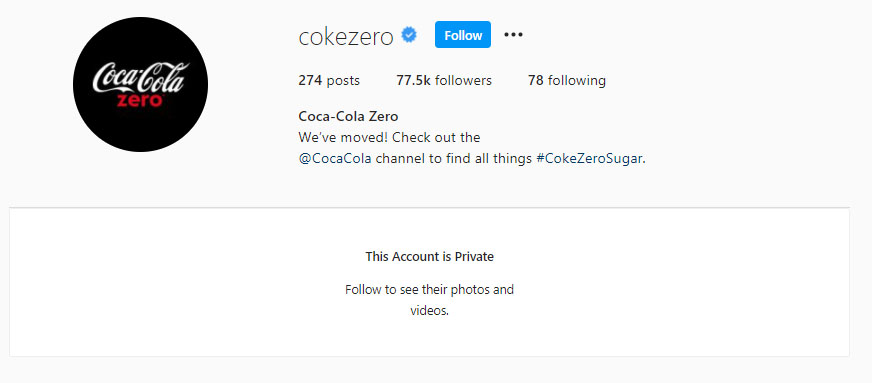Click the bold Coca-Cola Zero display name
Image resolution: width=872 pixels, height=383 pixels.
click(x=348, y=117)
